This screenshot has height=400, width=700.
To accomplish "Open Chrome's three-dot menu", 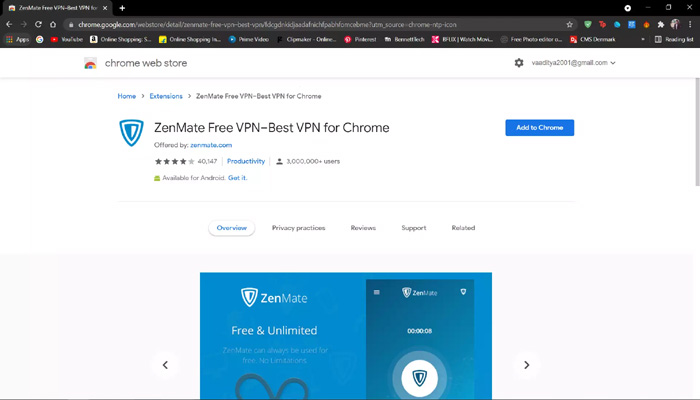I will pos(690,25).
